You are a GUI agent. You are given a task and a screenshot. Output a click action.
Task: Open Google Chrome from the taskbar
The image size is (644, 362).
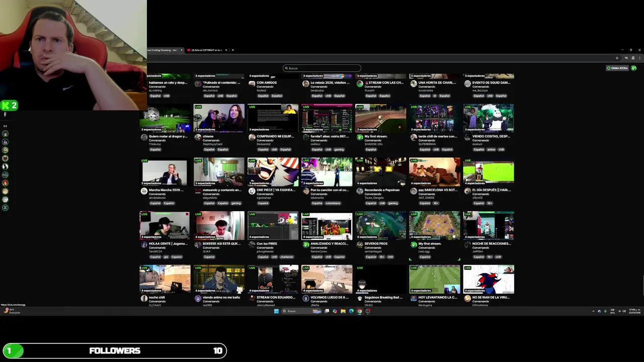pos(359,311)
